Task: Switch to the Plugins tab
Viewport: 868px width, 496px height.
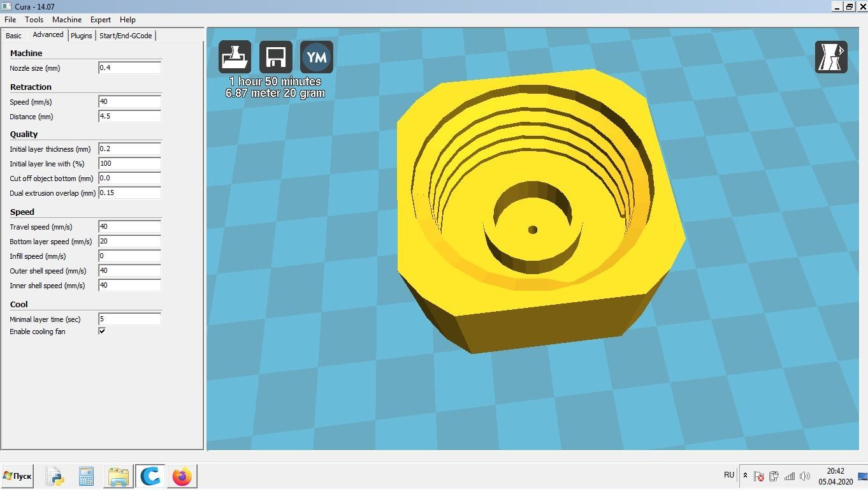Action: pyautogui.click(x=82, y=36)
